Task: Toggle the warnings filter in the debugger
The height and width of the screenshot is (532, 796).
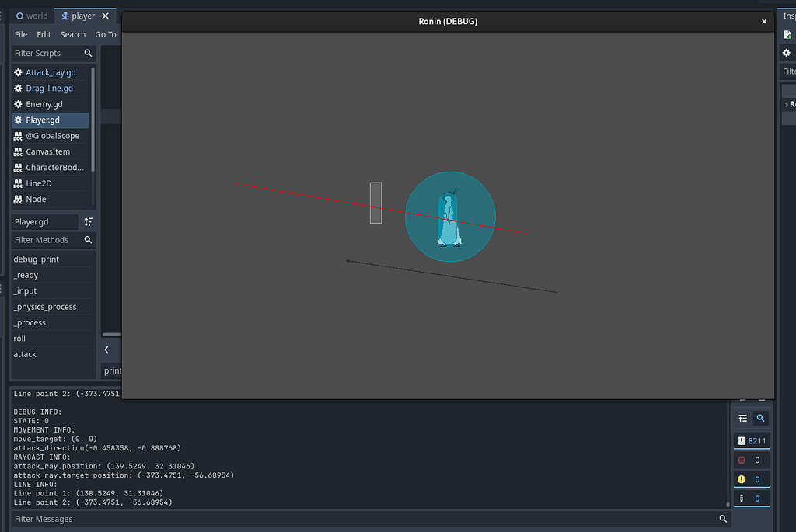Action: pos(751,478)
